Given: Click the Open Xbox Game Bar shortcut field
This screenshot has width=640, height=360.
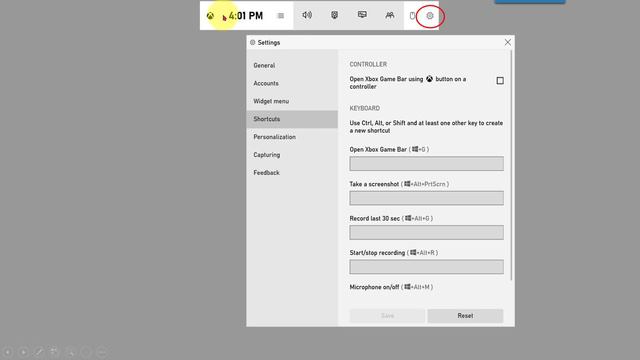Looking at the screenshot, I should point(427,164).
